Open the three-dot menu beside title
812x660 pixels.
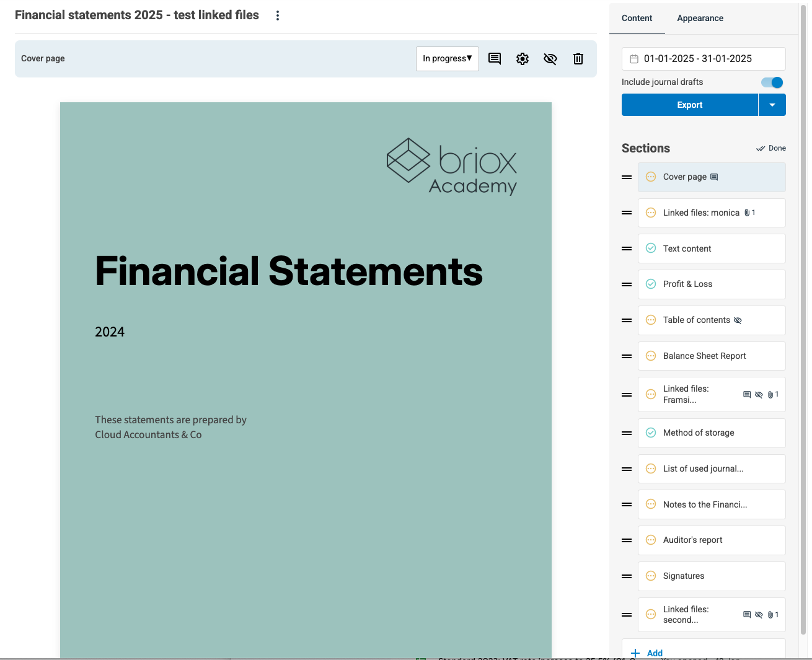[x=278, y=15]
